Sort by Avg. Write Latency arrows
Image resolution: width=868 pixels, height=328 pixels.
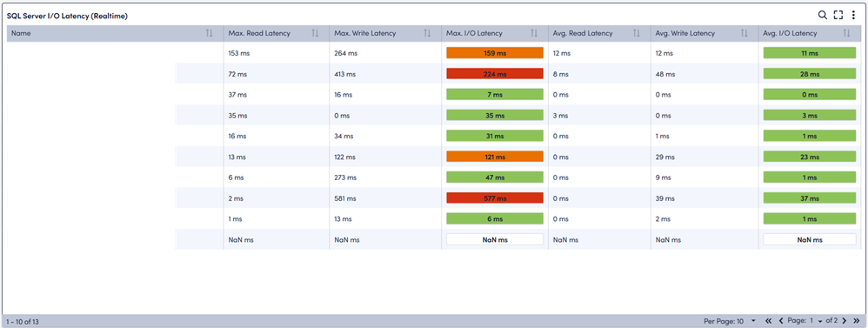tap(744, 33)
